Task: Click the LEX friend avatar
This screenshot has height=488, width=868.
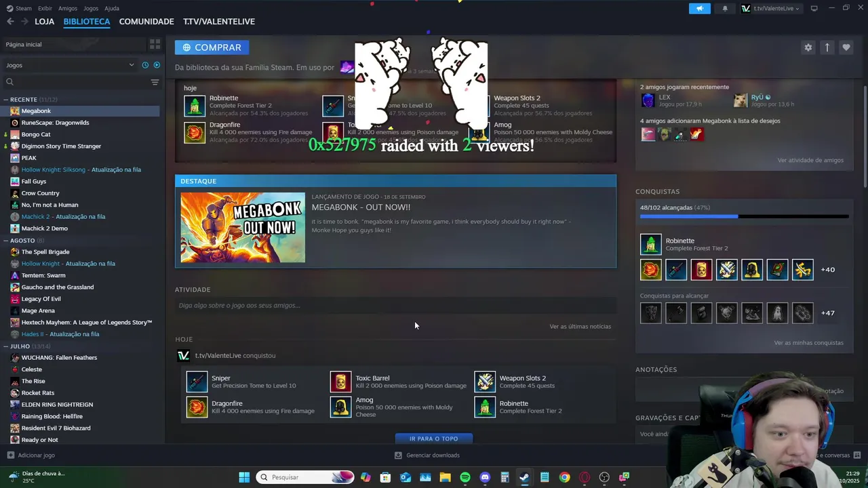Action: pyautogui.click(x=648, y=100)
